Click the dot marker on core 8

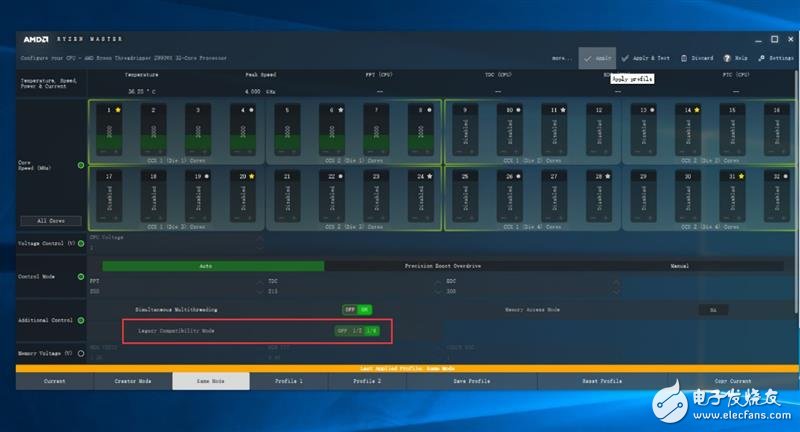coord(430,110)
